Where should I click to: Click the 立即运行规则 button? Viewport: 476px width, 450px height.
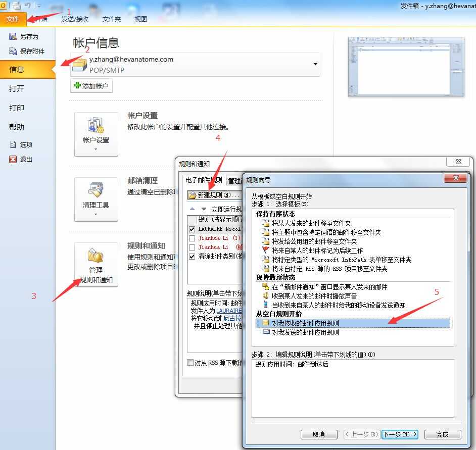click(226, 209)
